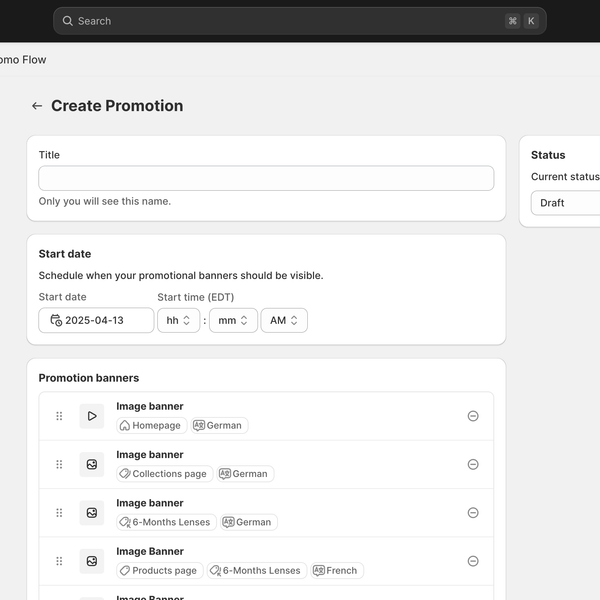Click the 6-Months Lenses tag beside French

(257, 571)
